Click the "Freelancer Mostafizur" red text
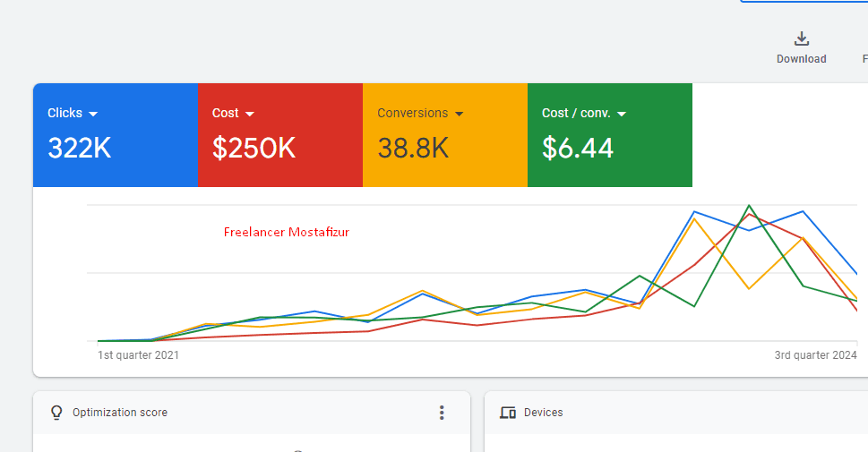The width and height of the screenshot is (868, 452). point(287,233)
